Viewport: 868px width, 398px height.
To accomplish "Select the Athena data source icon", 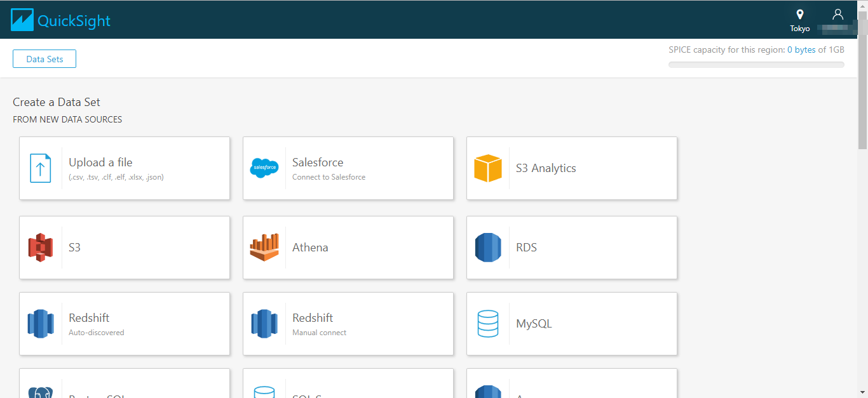I will (264, 247).
